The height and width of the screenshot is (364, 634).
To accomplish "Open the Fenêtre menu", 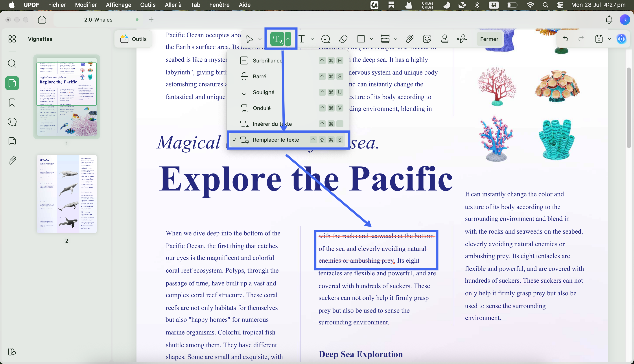I will point(219,5).
